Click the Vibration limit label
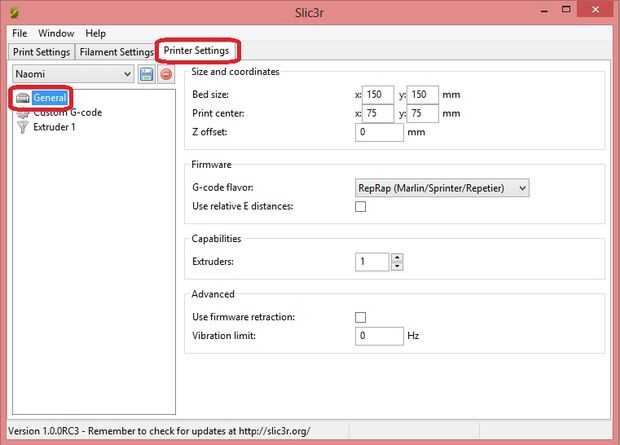Viewport: 620px width, 445px height. 224,336
